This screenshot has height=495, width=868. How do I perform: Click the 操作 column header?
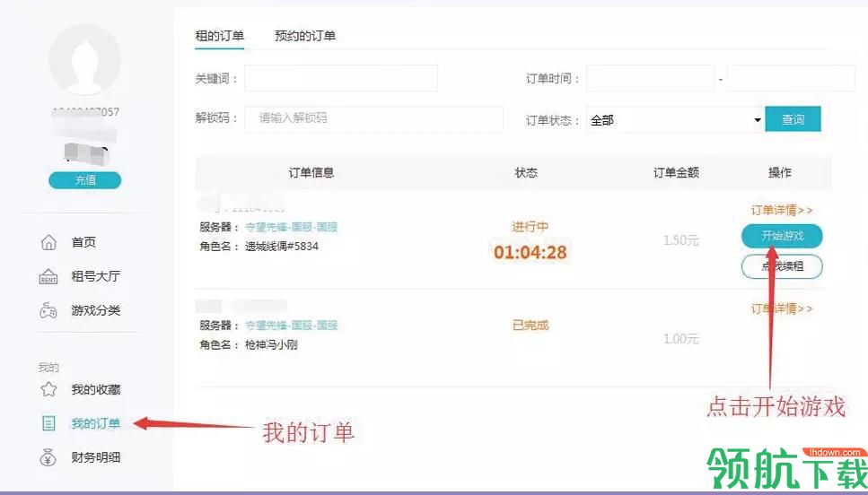tap(780, 173)
